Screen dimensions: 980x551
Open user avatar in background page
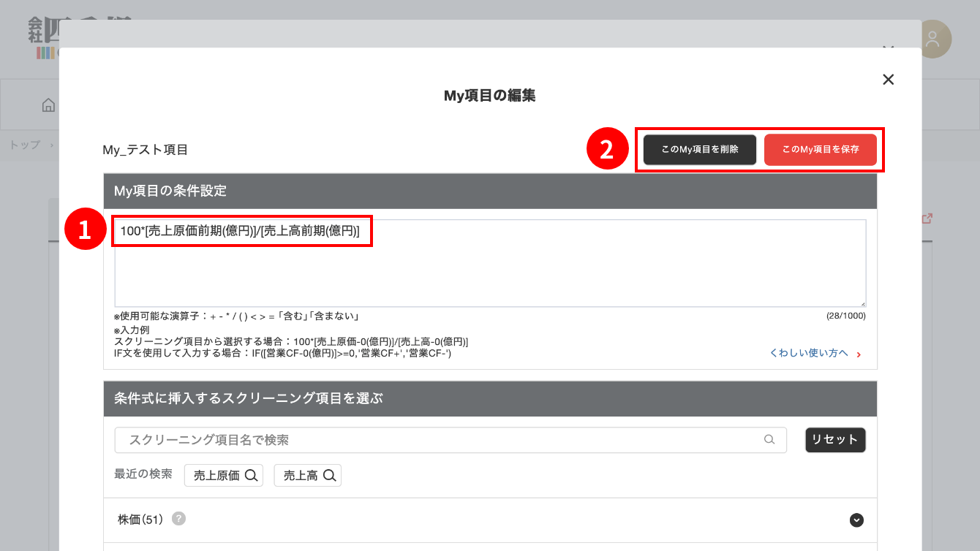tap(932, 39)
